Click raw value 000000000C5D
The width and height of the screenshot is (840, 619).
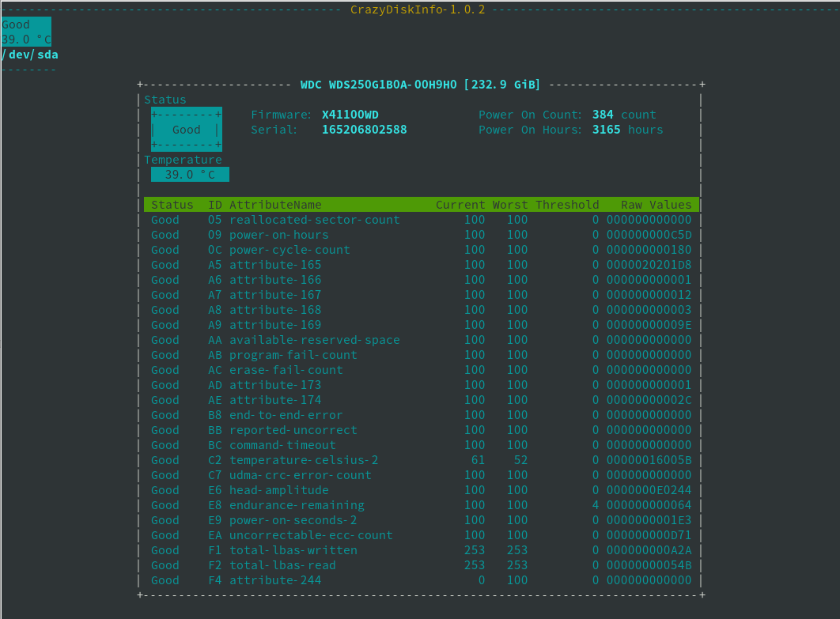pyautogui.click(x=649, y=235)
